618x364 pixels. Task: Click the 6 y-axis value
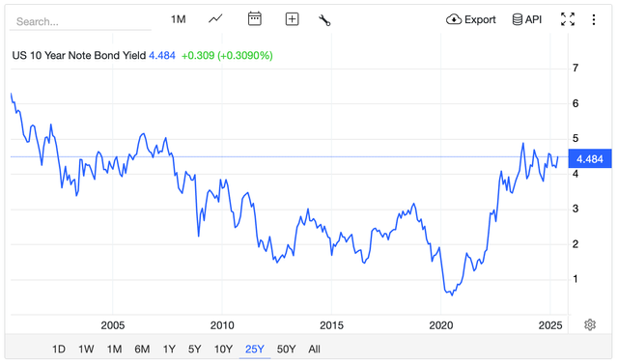(x=576, y=103)
